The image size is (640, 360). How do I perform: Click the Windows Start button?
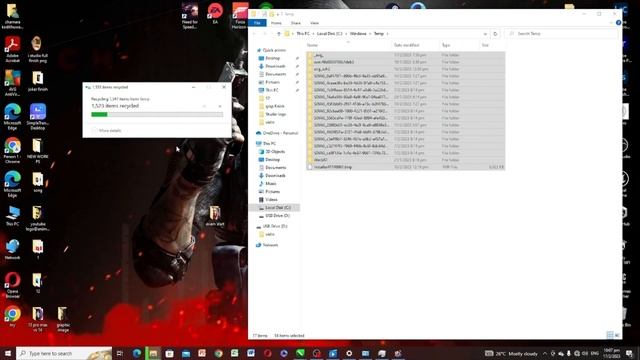click(x=8, y=353)
